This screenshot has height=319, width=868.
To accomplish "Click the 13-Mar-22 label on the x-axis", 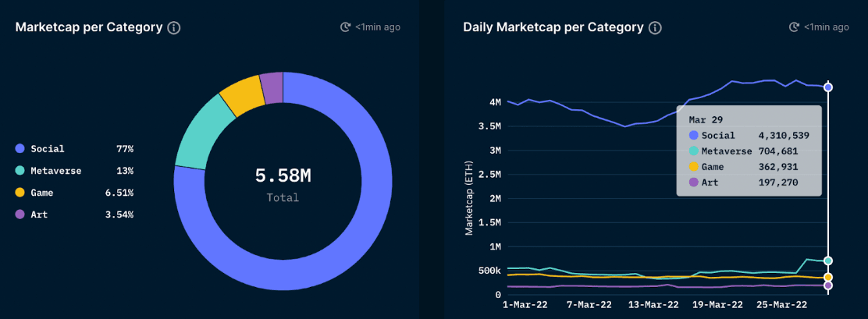I will tap(651, 304).
